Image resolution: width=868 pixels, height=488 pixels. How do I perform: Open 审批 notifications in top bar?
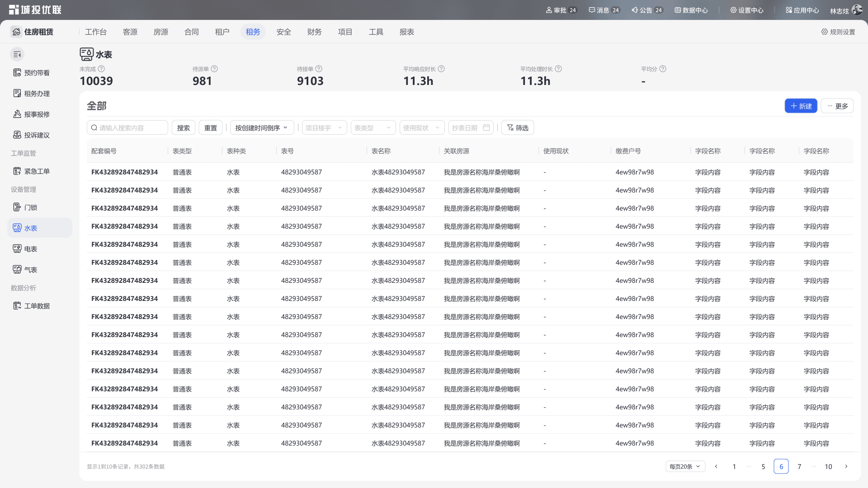[561, 10]
